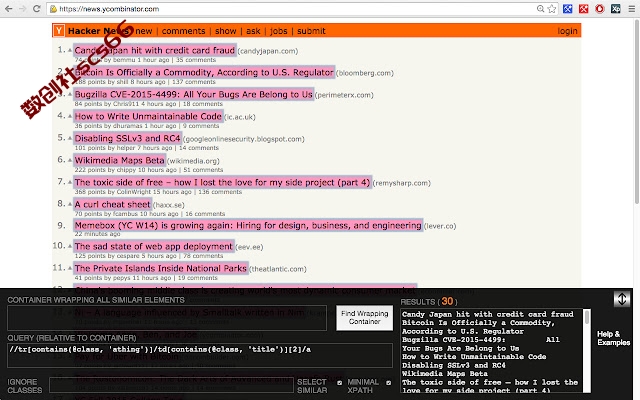640x400 pixels.
Task: Reload the page with the refresh icon
Action: [x=37, y=9]
